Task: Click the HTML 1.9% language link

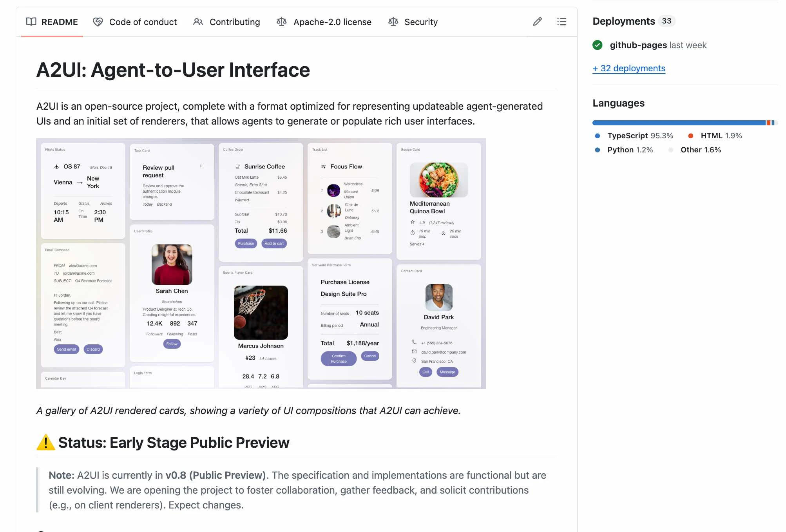Action: pos(721,136)
